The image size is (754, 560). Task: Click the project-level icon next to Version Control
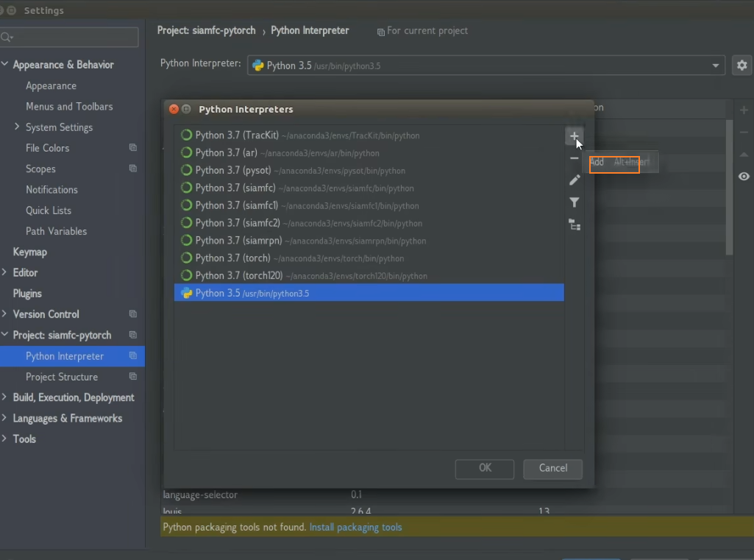click(133, 314)
